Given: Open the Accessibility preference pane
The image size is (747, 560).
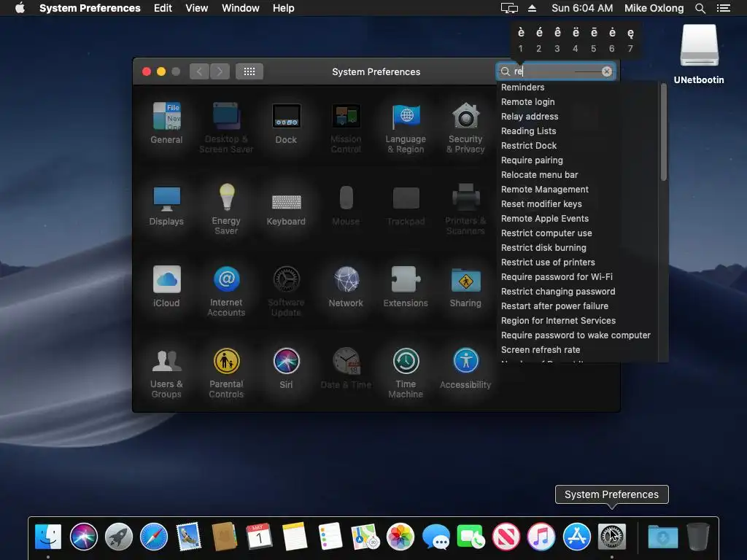Looking at the screenshot, I should coord(465,368).
